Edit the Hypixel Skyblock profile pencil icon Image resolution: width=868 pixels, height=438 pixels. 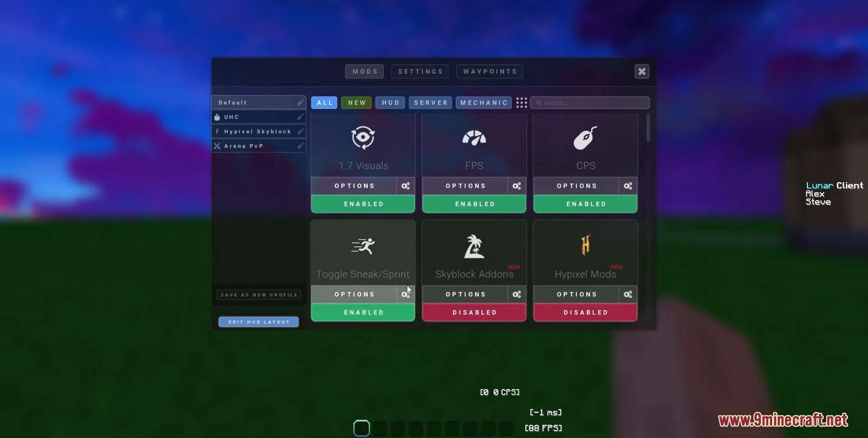point(300,131)
